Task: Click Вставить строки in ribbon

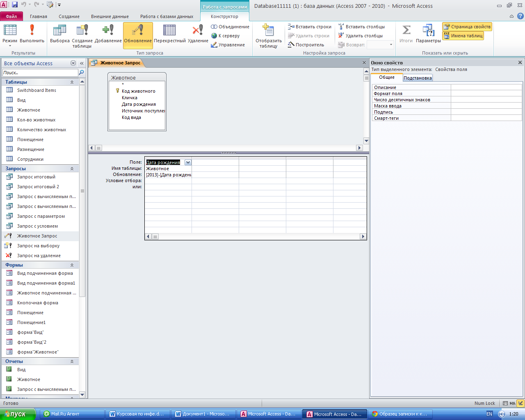Action: tap(310, 27)
